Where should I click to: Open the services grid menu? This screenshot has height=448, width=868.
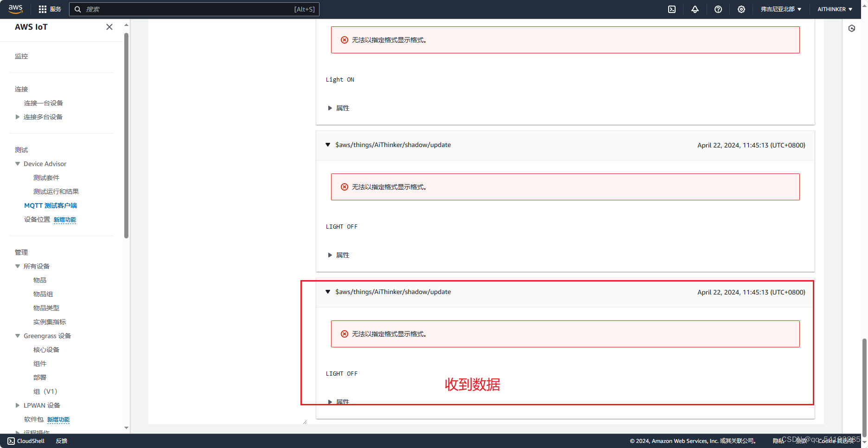point(43,9)
